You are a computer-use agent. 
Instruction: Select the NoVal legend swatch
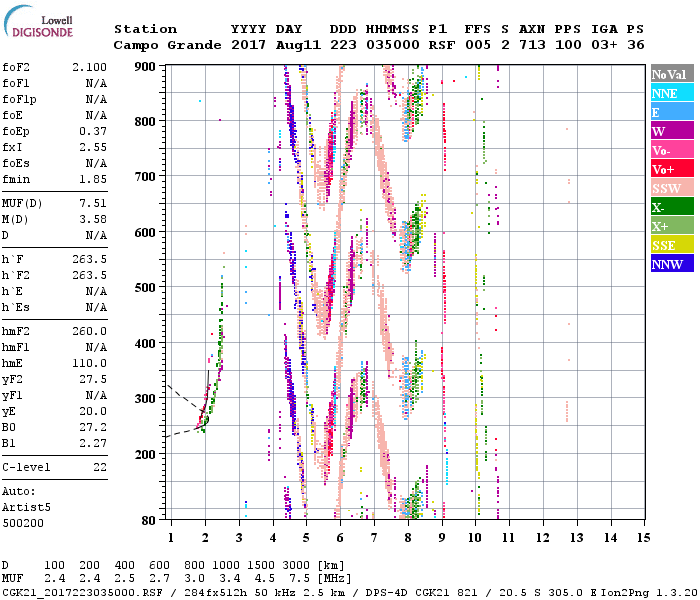pyautogui.click(x=672, y=74)
